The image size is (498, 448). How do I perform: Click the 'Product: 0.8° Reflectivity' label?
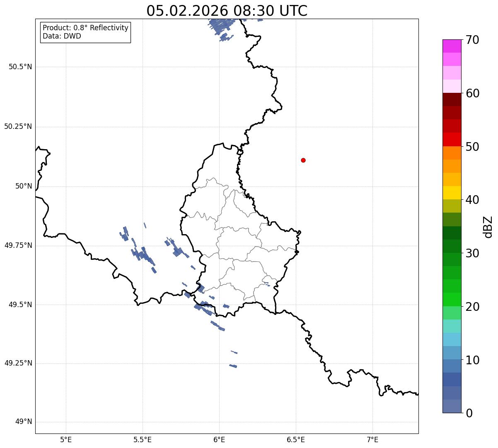click(86, 28)
